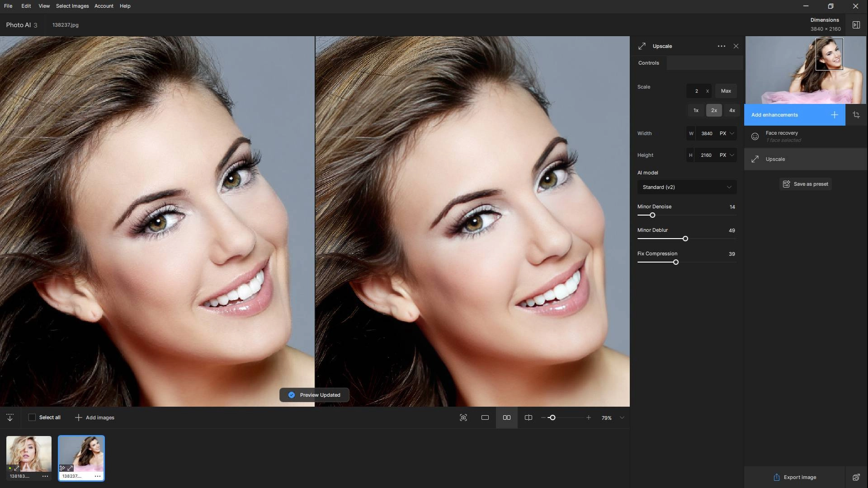Click the Upscale arrows icon in panel header
The image size is (868, 488).
(642, 46)
